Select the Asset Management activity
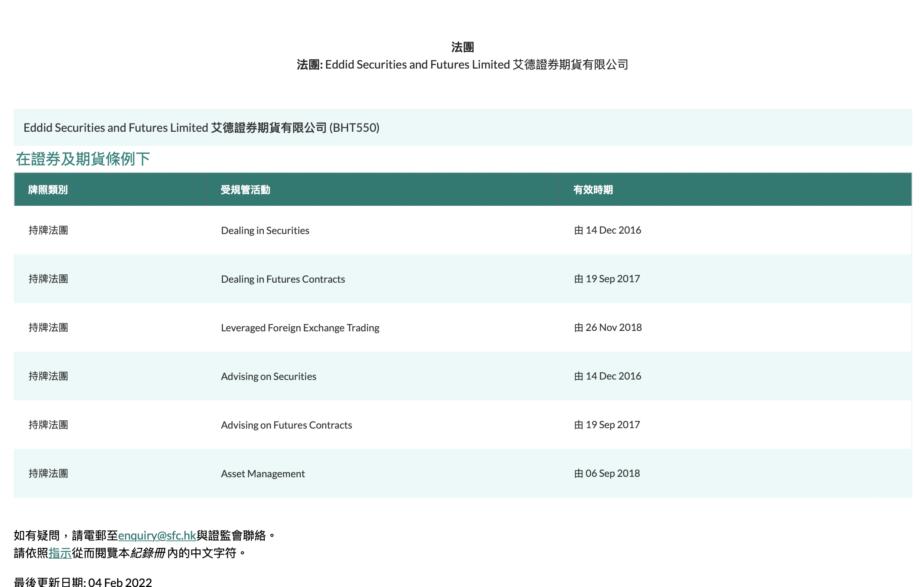Screen dimensions: 924x587 263,473
